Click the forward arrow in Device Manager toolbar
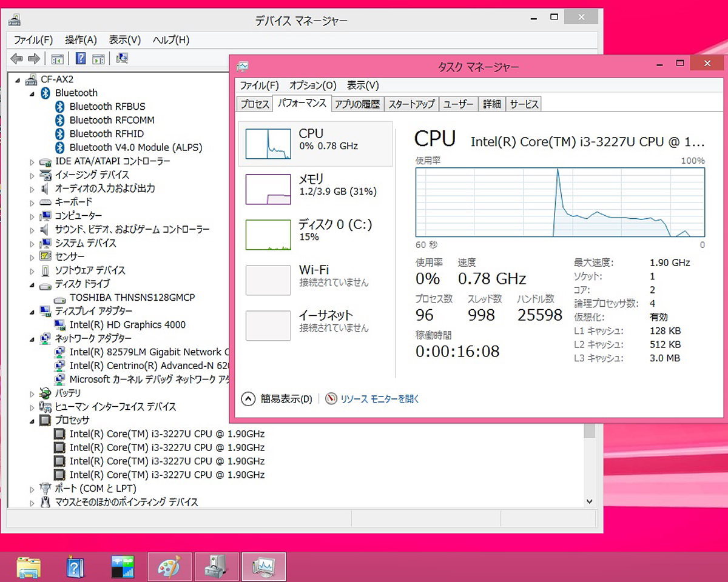Screen dimensions: 728x582 34,59
